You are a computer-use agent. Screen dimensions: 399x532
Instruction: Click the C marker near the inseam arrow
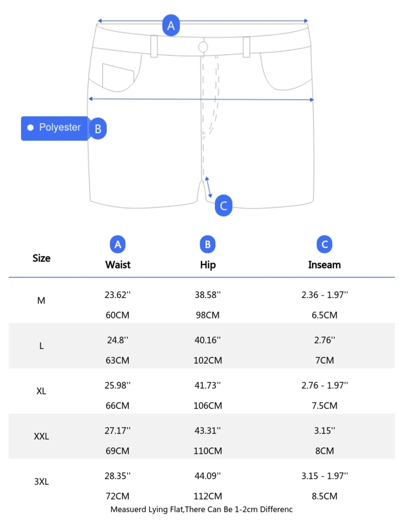pos(223,206)
